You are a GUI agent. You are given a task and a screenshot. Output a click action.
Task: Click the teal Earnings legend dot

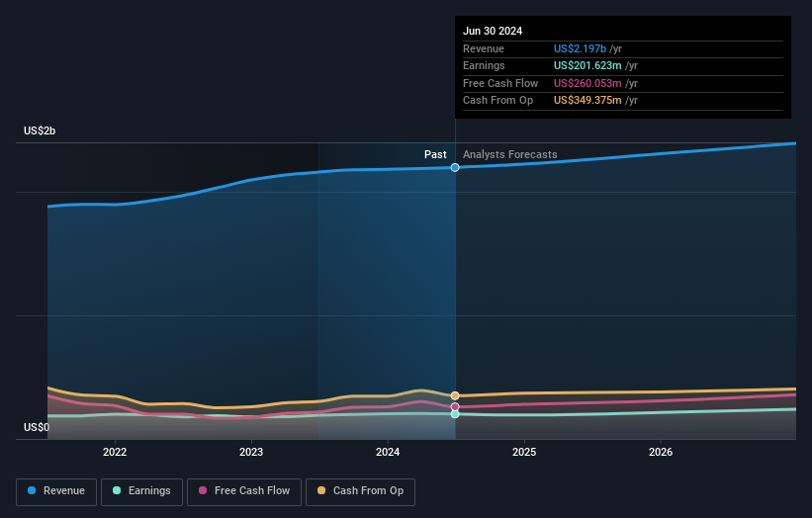[x=117, y=490]
